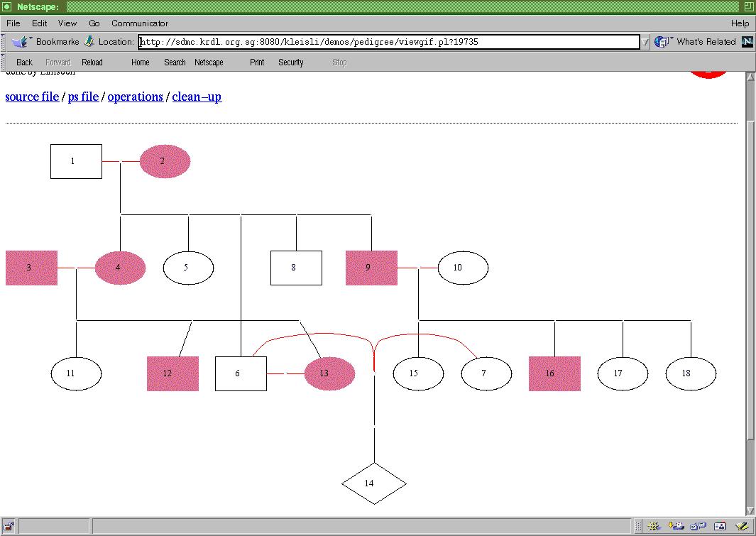The image size is (756, 536).
Task: Click oval node 18
Action: tap(691, 373)
